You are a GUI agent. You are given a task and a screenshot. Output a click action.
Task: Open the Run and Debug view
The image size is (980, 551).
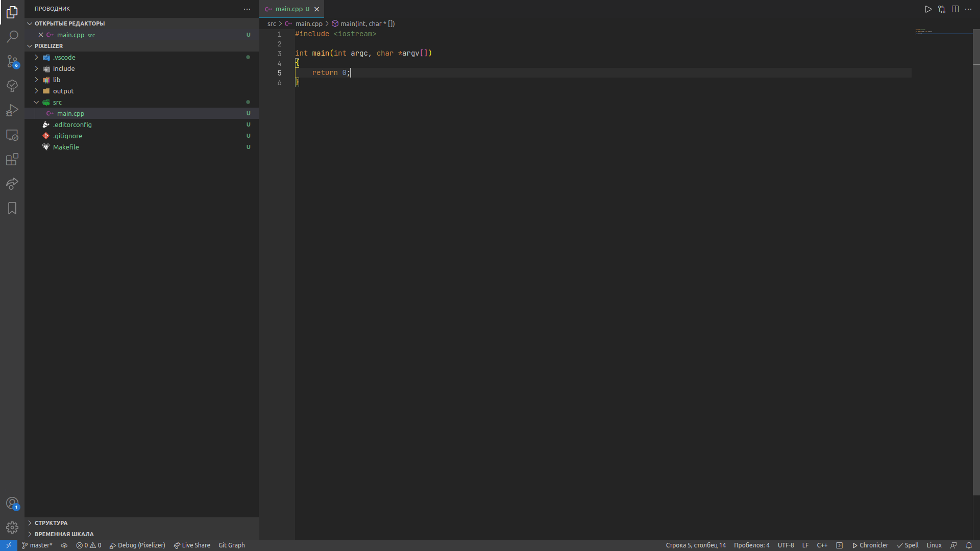pos(12,110)
